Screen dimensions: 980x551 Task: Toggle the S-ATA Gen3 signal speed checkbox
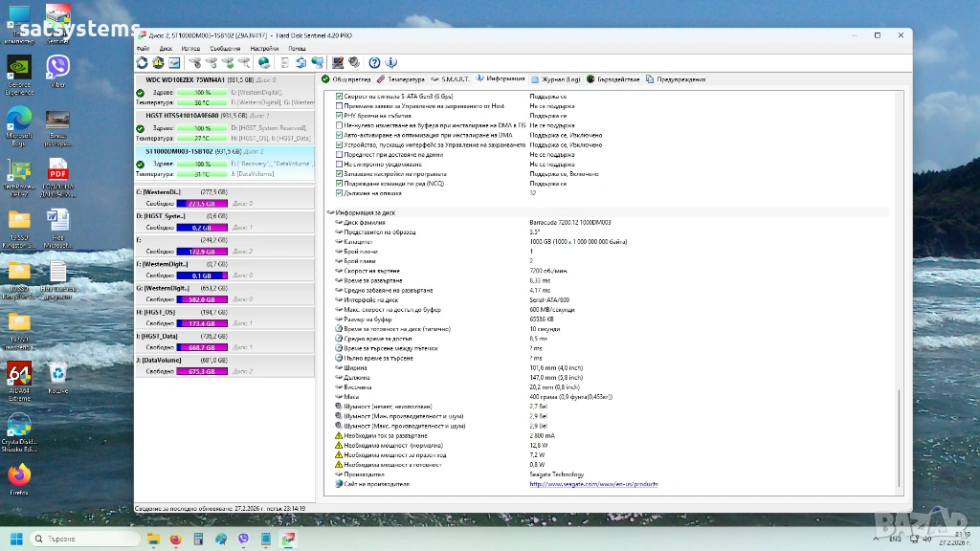coord(339,97)
